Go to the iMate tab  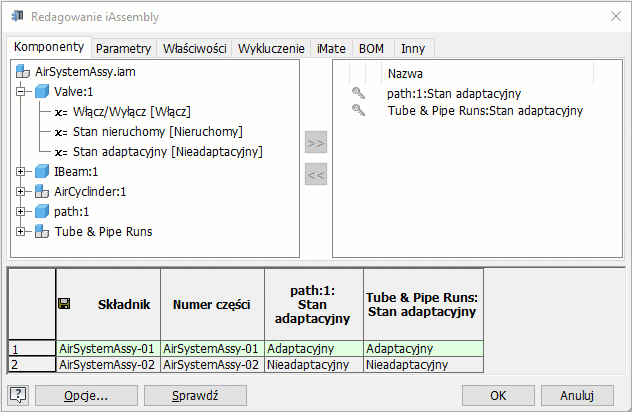[331, 48]
